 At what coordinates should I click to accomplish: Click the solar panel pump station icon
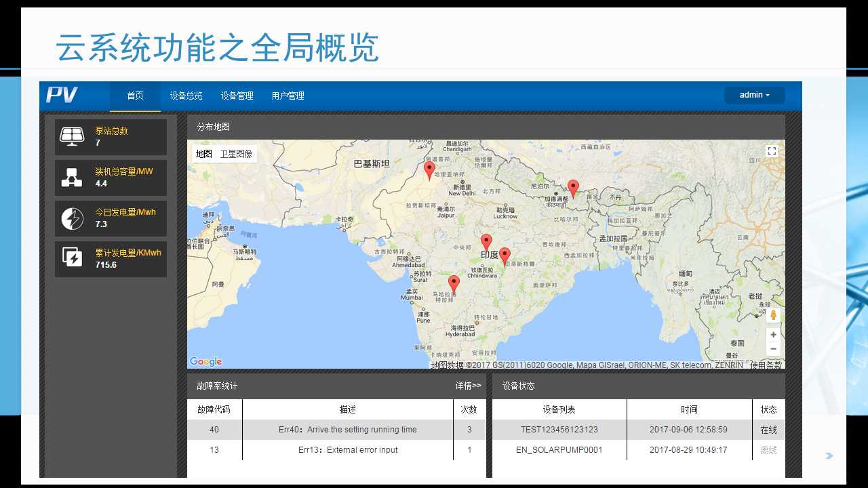[x=72, y=136]
